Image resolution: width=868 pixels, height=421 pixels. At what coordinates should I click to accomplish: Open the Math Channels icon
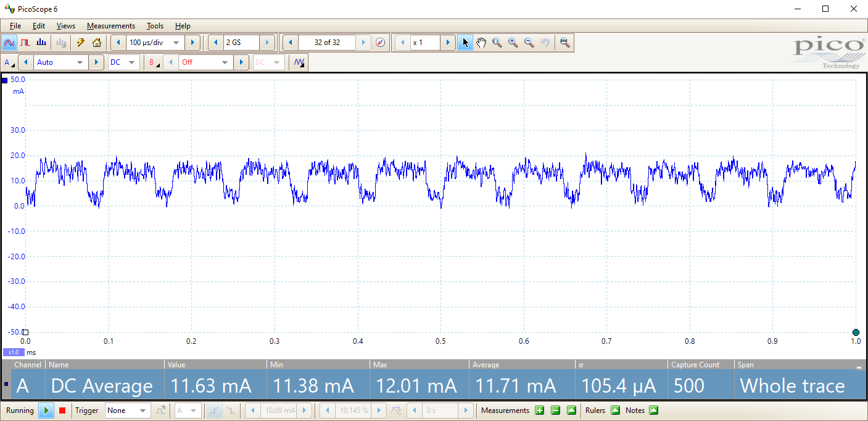[x=300, y=62]
